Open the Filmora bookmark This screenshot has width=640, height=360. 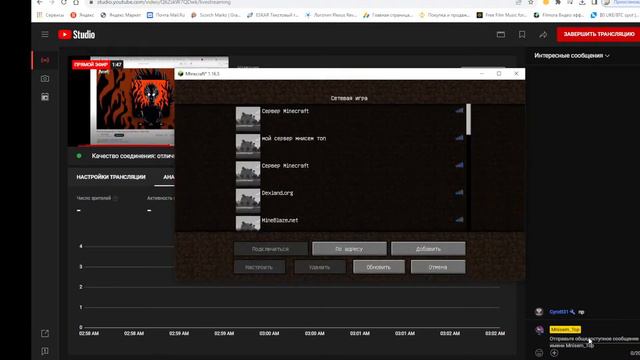coord(558,15)
